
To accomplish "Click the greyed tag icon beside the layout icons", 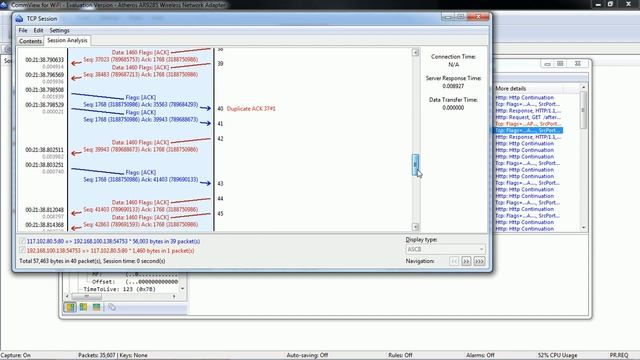I will [x=112, y=307].
